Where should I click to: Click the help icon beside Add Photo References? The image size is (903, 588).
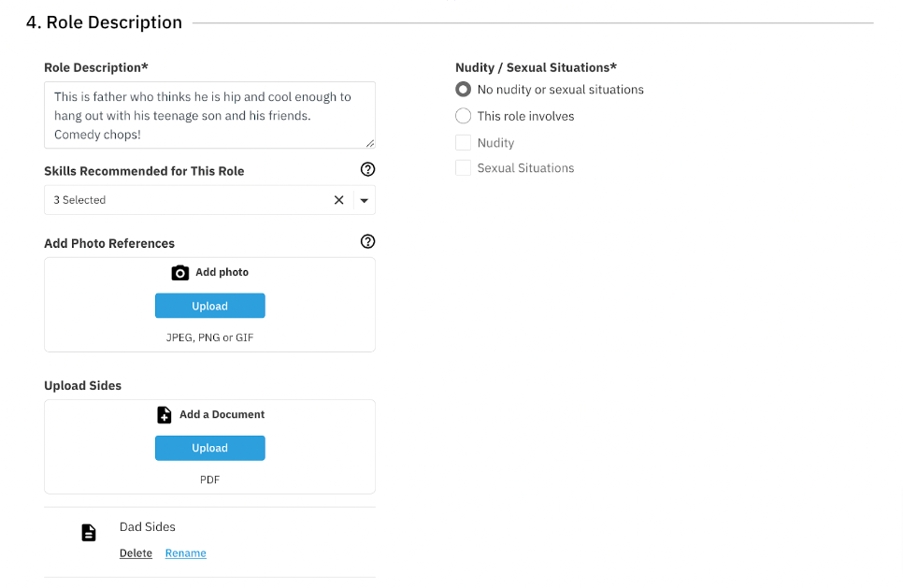[x=367, y=241]
